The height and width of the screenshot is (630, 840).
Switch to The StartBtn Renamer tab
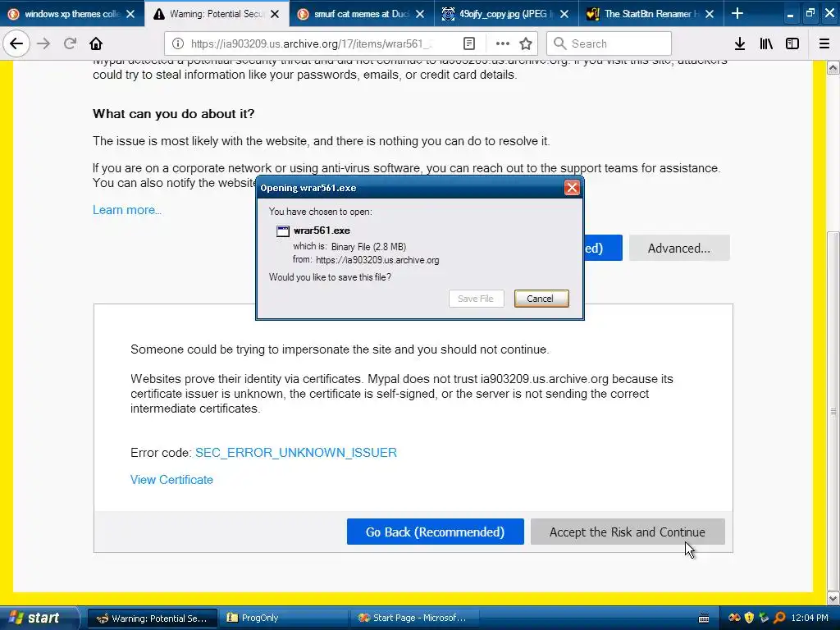[x=651, y=13]
